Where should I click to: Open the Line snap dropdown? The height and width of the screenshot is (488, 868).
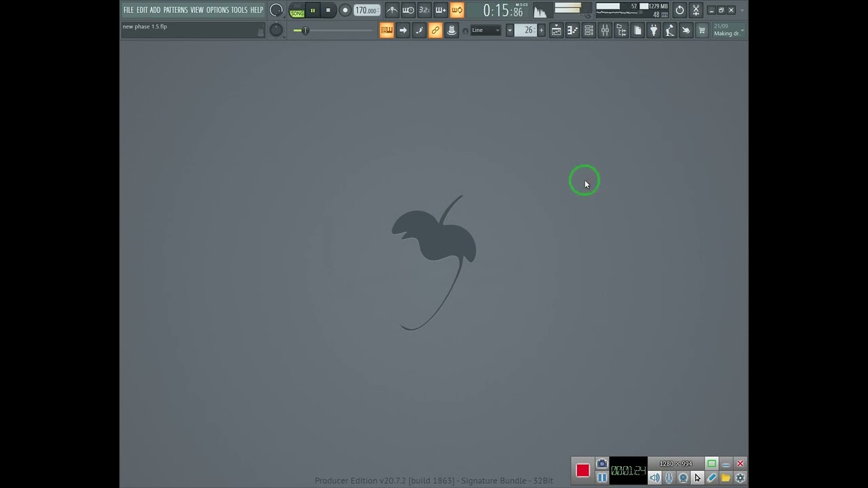pyautogui.click(x=486, y=30)
